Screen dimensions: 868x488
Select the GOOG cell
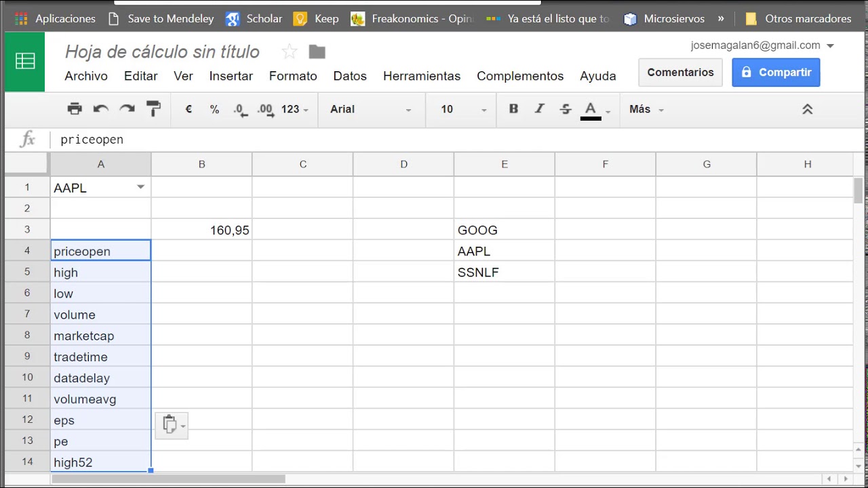(505, 230)
